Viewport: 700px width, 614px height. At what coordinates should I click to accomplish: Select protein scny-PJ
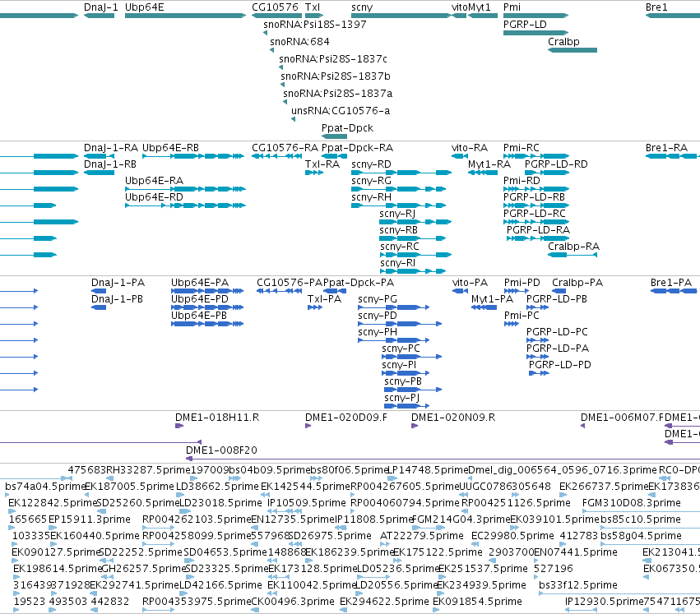401,398
